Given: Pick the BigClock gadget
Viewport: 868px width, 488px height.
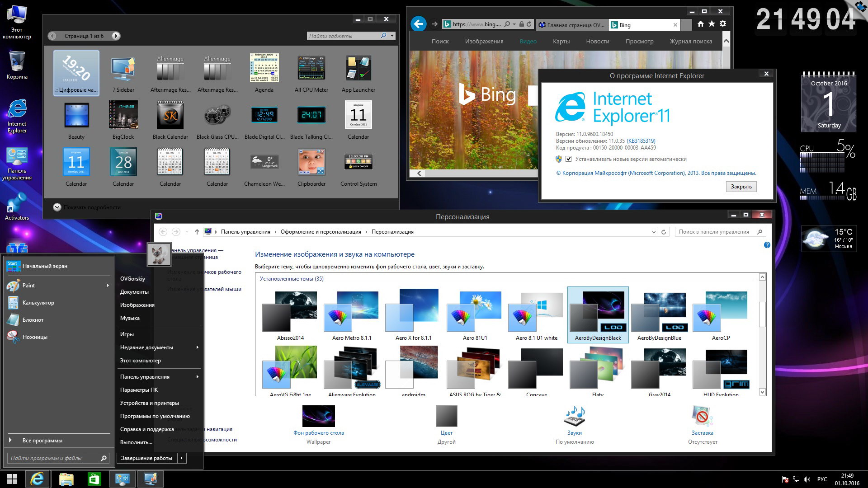Looking at the screenshot, I should pyautogui.click(x=123, y=120).
